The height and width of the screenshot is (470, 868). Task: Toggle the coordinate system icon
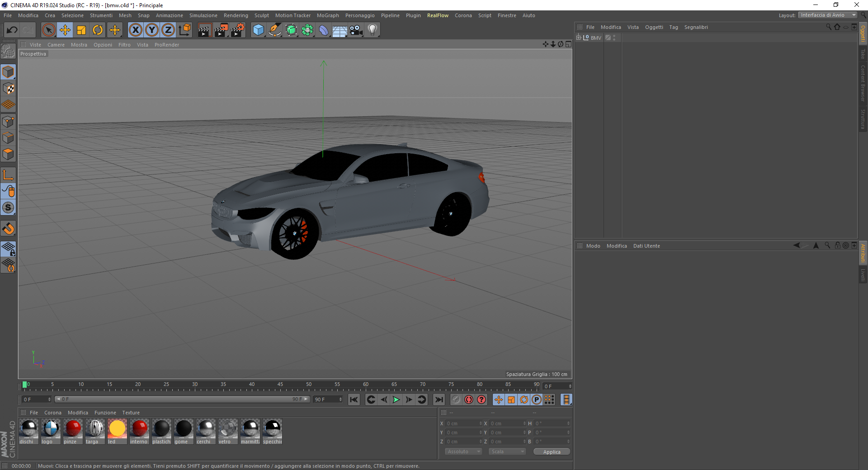click(185, 30)
